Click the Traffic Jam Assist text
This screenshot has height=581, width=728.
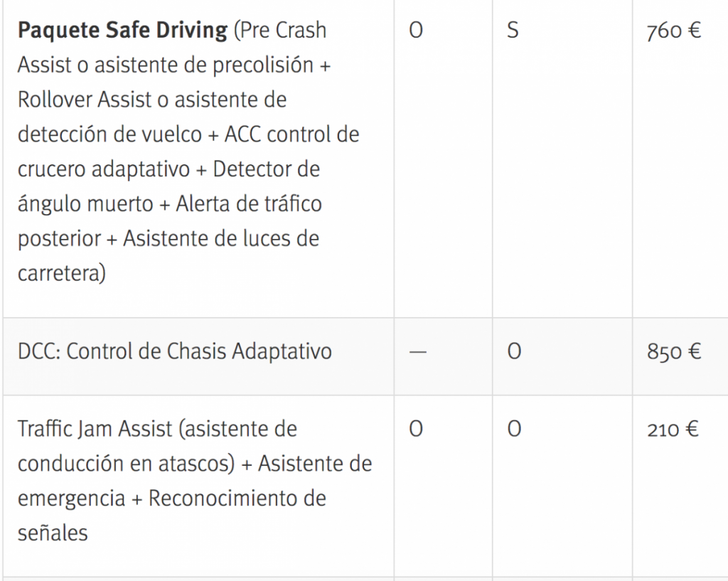[x=95, y=430]
